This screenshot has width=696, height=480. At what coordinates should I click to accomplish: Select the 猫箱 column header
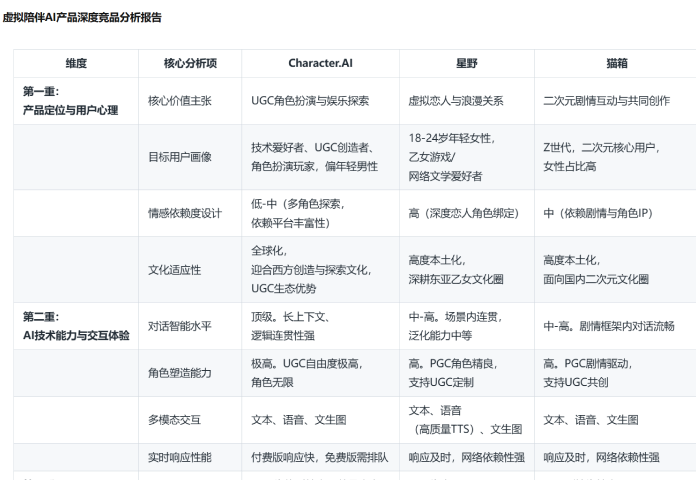[617, 63]
